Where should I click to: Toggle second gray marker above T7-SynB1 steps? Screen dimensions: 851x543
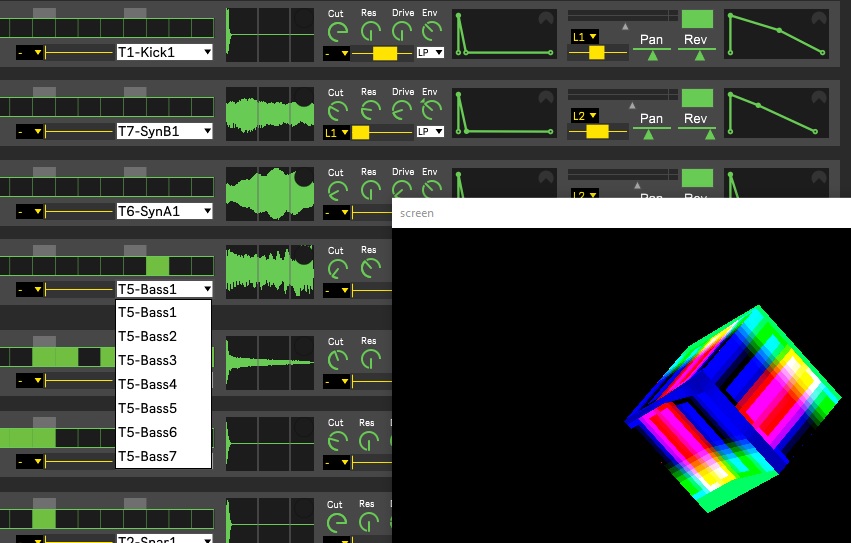tap(135, 92)
